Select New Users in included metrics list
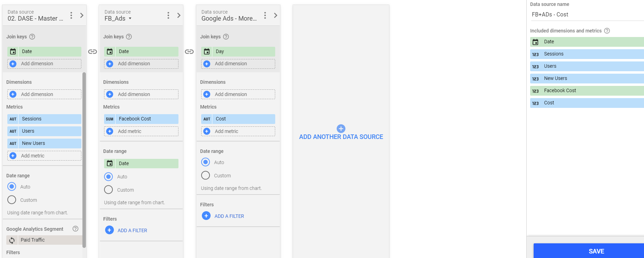The image size is (644, 258). 587,79
